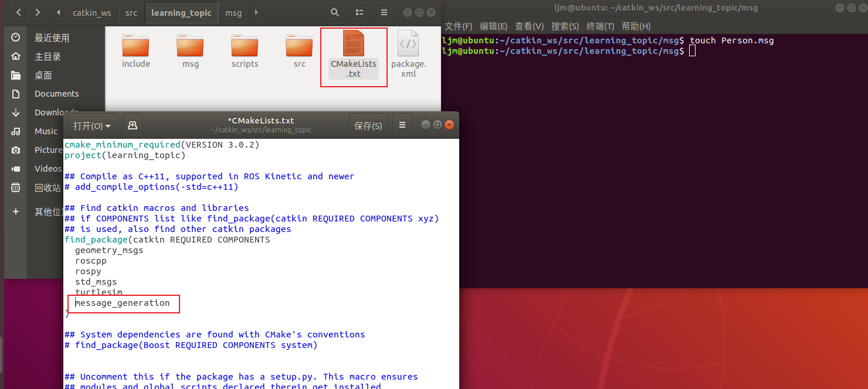This screenshot has width=868, height=389.
Task: Click the roscpp line in editor
Action: point(91,261)
